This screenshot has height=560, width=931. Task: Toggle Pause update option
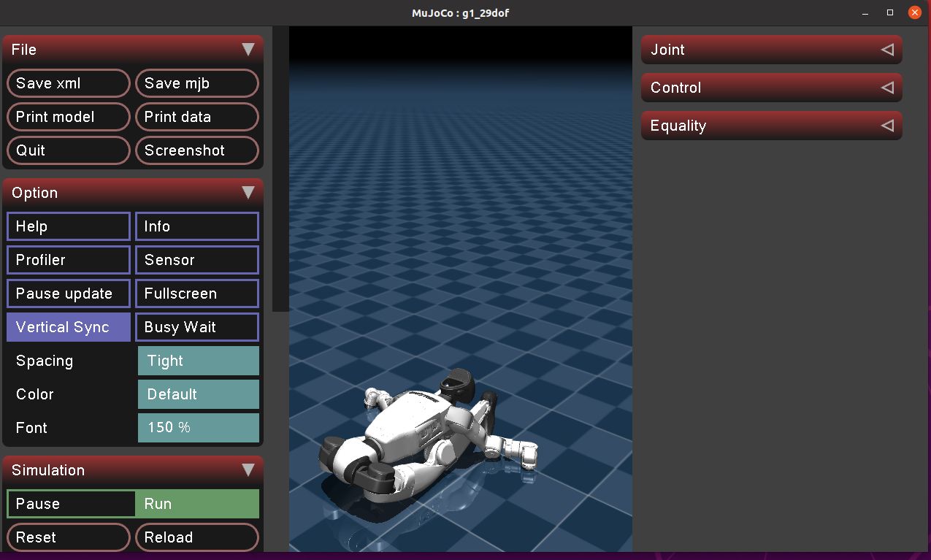(69, 294)
